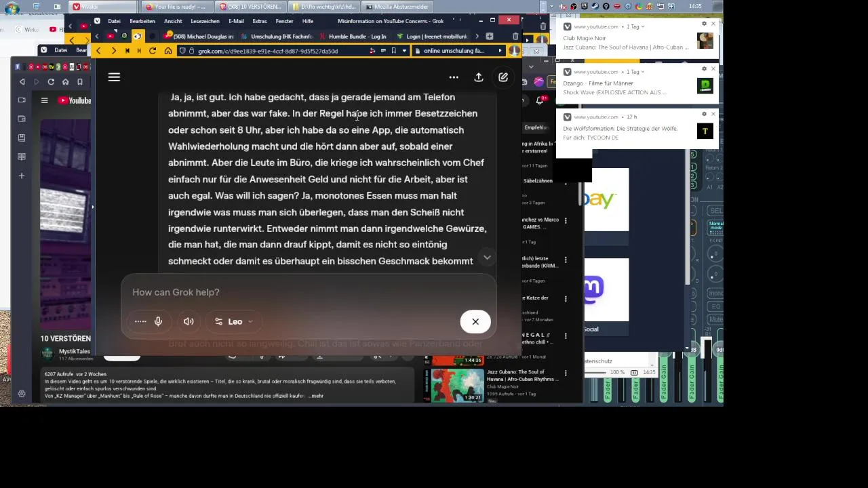This screenshot has height=488, width=868.
Task: Click rewind button in grok.com toolbar
Action: (127, 51)
